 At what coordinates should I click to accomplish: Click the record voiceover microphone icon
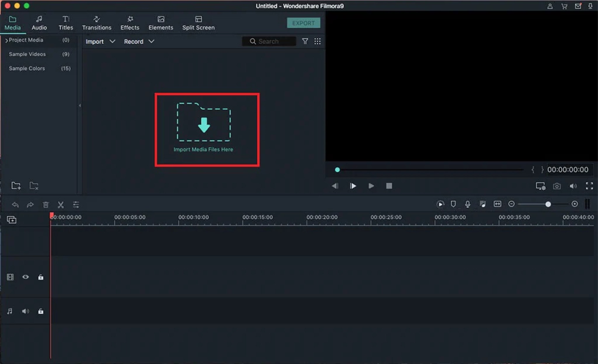tap(467, 204)
